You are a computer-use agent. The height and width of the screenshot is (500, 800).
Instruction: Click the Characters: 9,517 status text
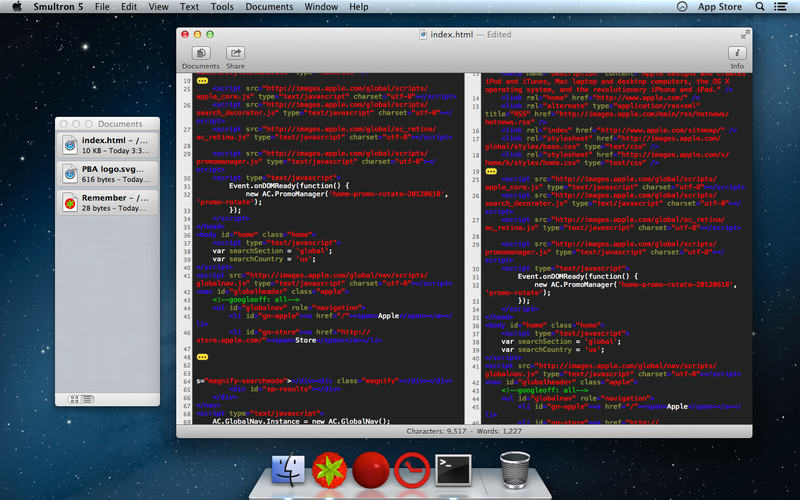(x=436, y=431)
